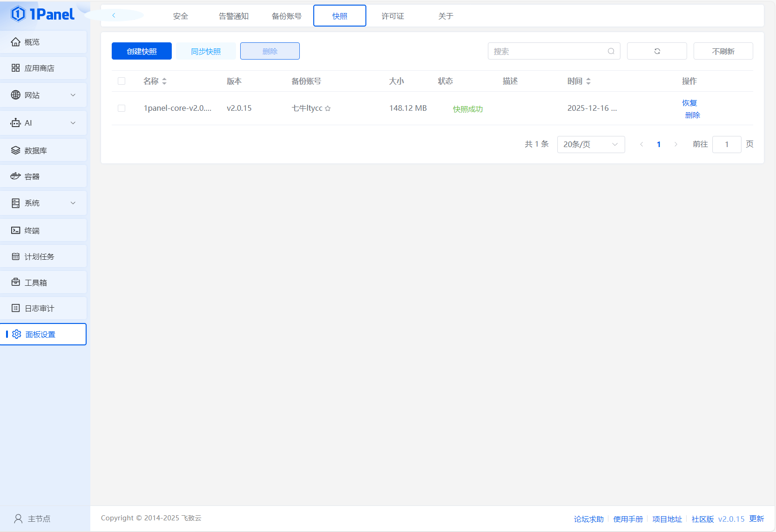Click the refresh icon button
The image size is (776, 532).
coord(657,51)
